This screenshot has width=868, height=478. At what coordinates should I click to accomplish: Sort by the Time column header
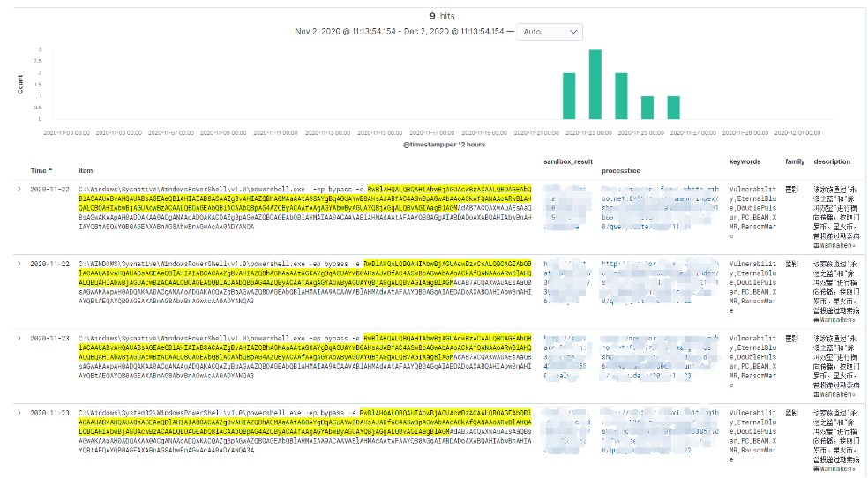(x=41, y=170)
